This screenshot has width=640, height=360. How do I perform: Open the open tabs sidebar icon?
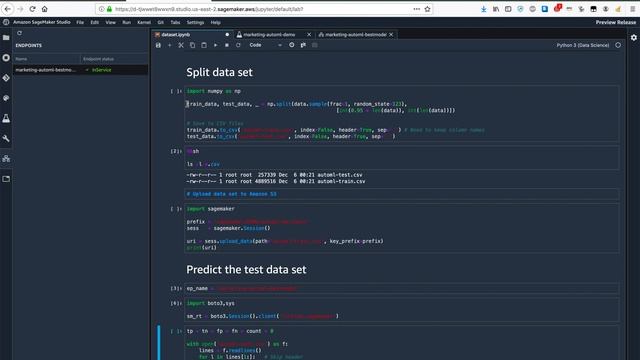(x=6, y=179)
